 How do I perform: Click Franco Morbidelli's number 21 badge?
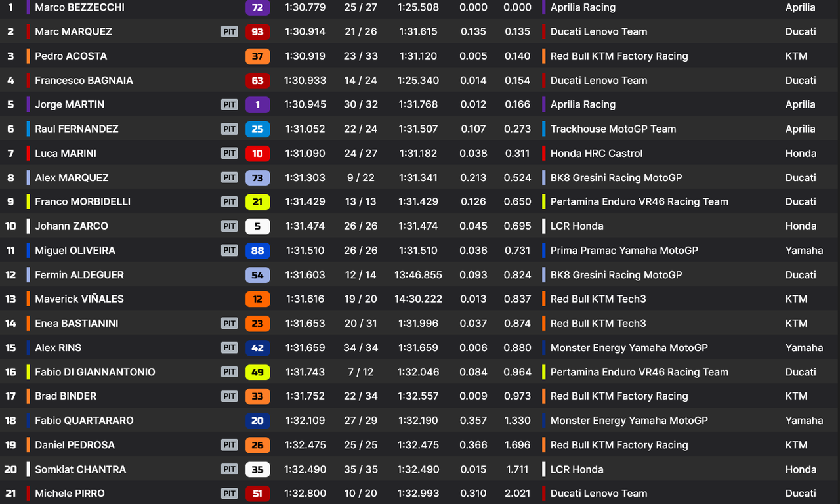[x=257, y=201]
